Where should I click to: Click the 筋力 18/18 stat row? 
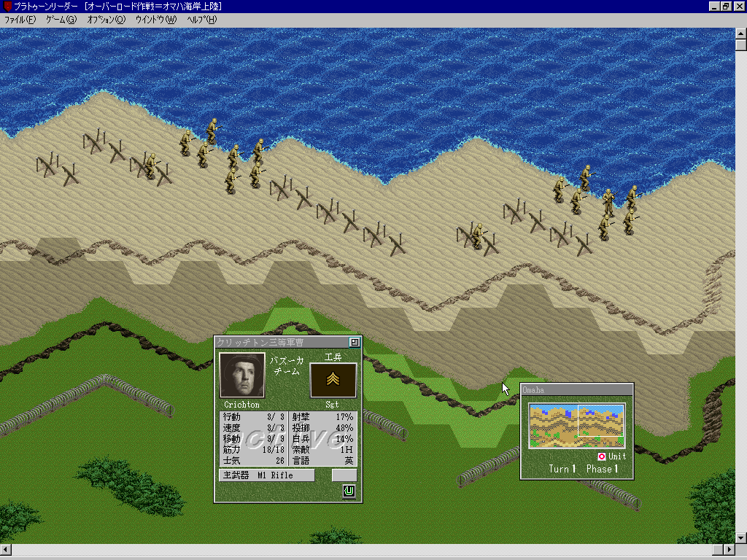[253, 449]
